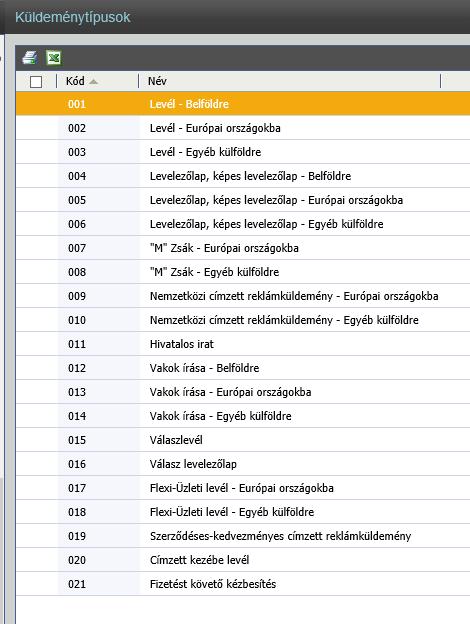Click code cell 013
Image resolution: width=470 pixels, height=624 pixels.
[98, 392]
